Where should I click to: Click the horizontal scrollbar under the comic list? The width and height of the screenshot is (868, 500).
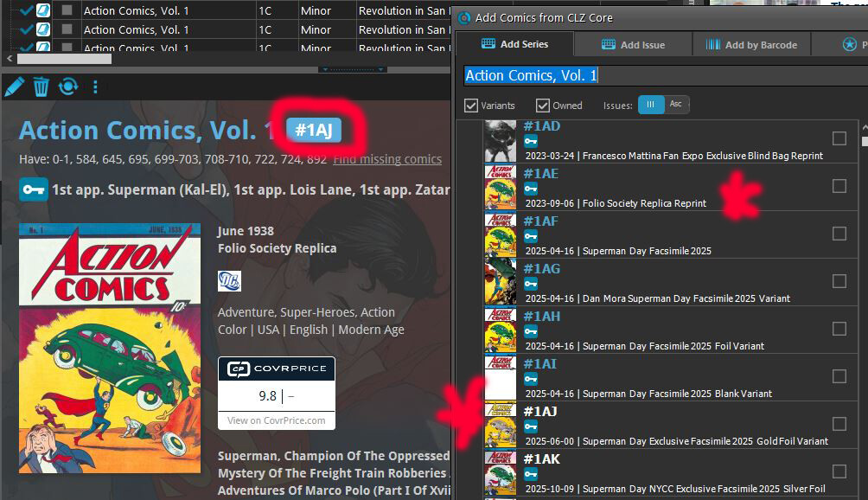tap(64, 59)
